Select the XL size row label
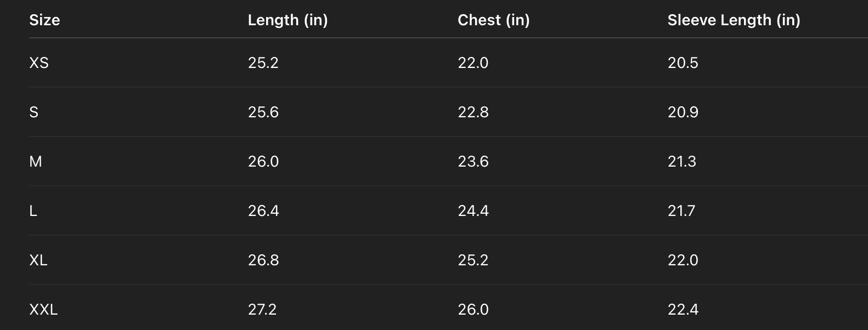This screenshot has width=868, height=330. point(38,260)
